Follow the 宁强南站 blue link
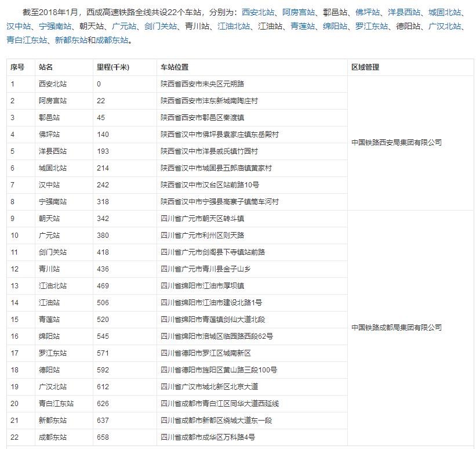476x449 pixels. (x=55, y=26)
